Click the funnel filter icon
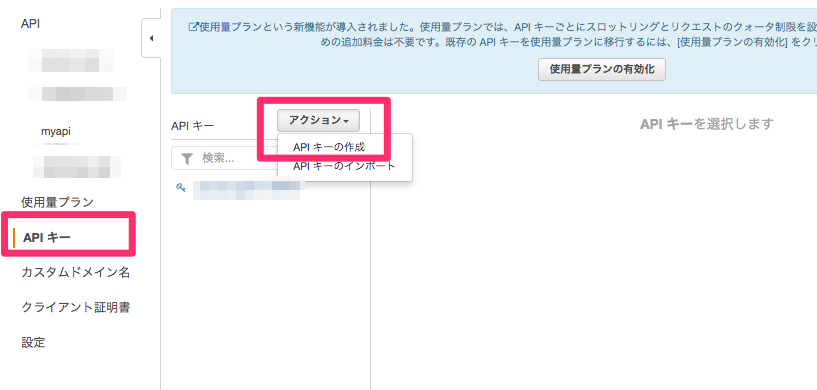Viewport: 817px width, 390px height. (187, 159)
